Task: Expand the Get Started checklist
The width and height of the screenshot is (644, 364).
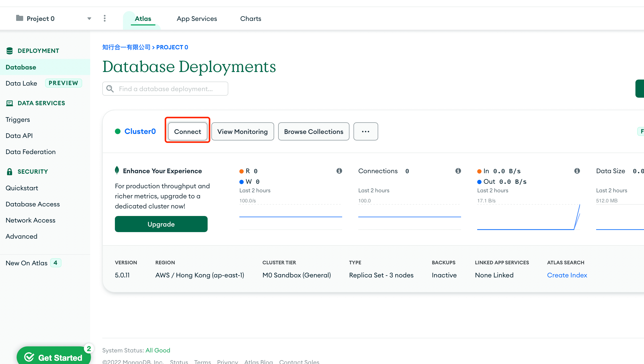Action: coord(53,357)
